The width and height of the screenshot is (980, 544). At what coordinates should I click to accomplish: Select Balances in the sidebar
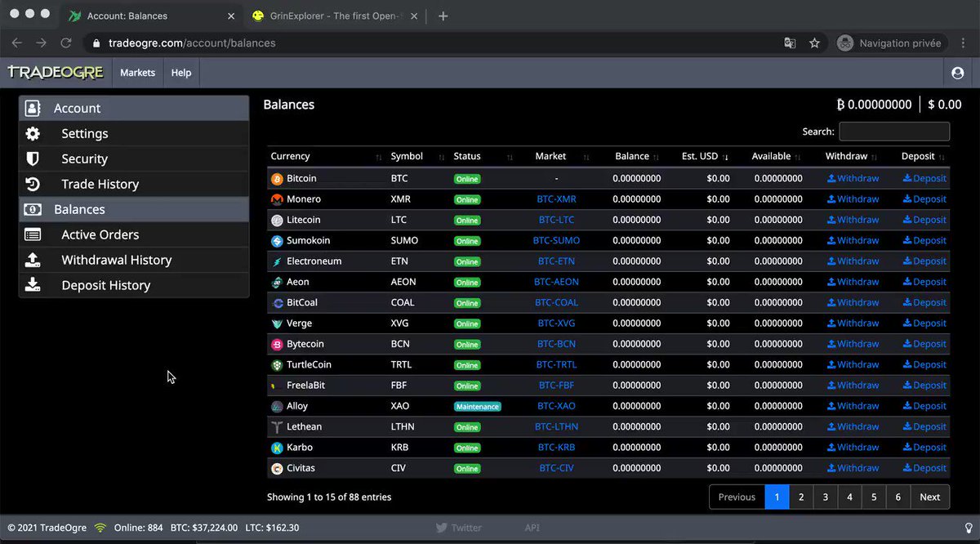[x=134, y=209]
